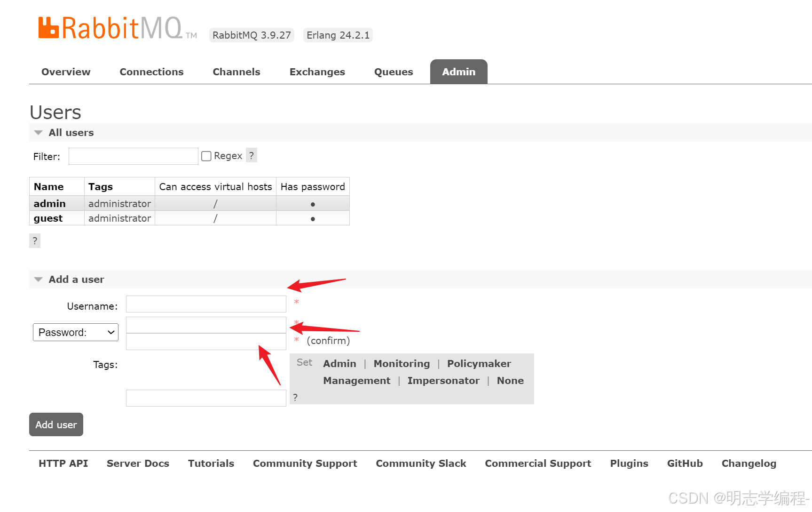Open the Regex filter help question mark
The height and width of the screenshot is (512, 812).
[x=252, y=155]
